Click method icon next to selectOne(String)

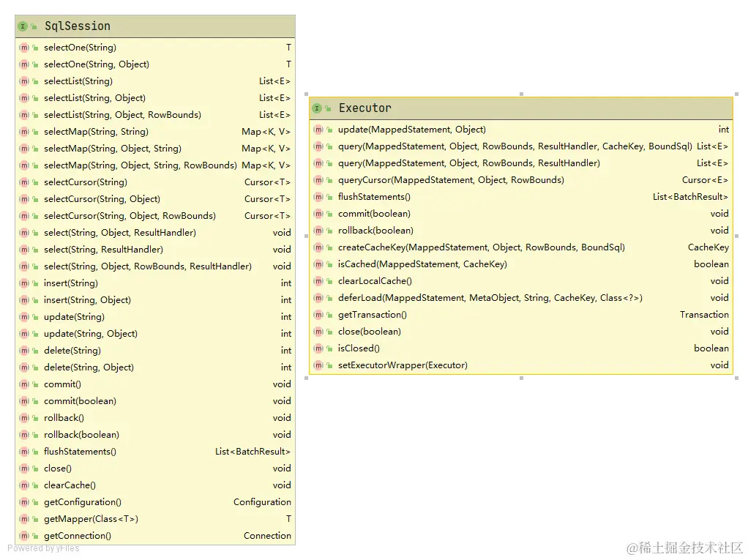click(24, 48)
